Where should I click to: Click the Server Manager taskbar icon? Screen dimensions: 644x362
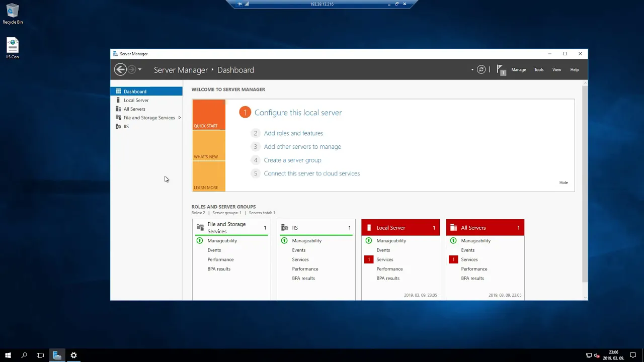pos(57,355)
